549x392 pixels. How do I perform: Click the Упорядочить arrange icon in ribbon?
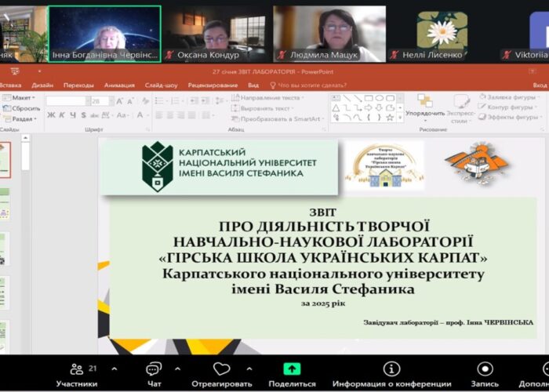coord(425,103)
